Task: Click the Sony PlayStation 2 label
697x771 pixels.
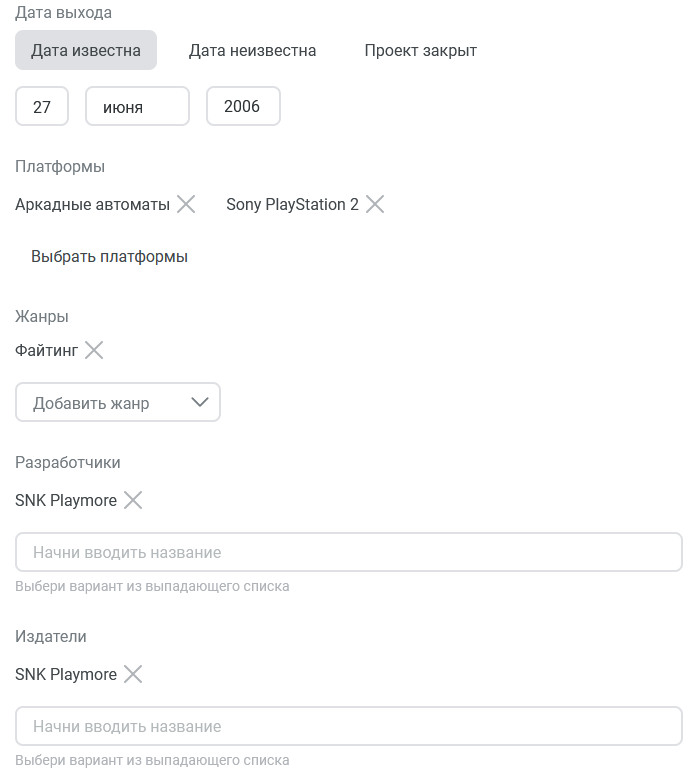Action: click(292, 204)
